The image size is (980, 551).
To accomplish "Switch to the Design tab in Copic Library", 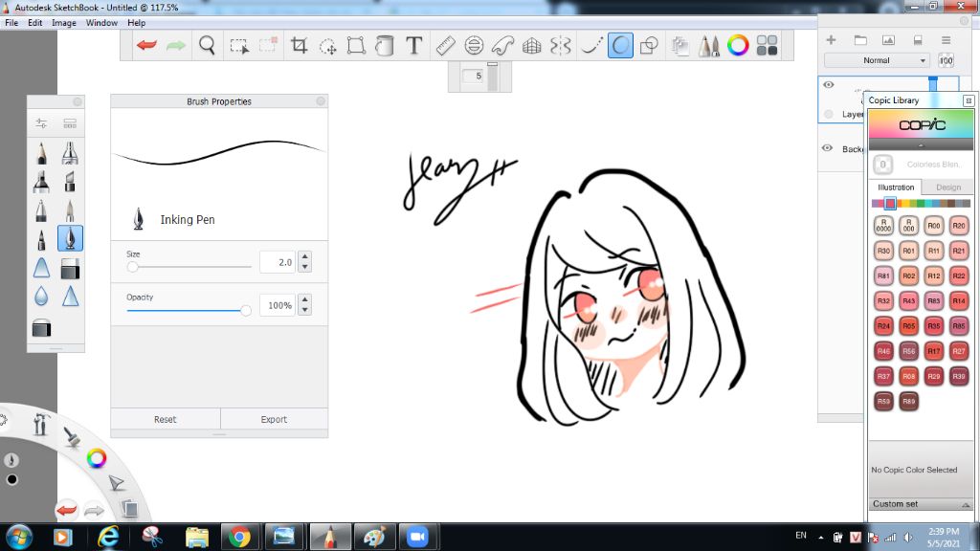I will 948,187.
